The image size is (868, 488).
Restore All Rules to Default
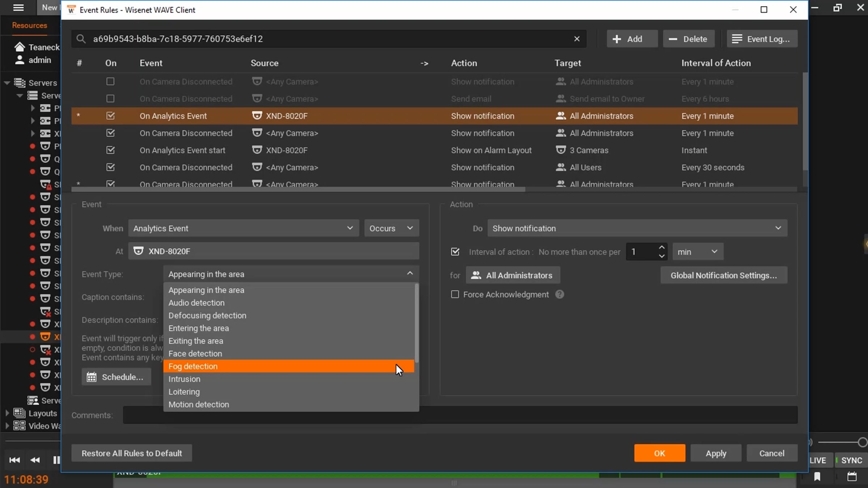pos(132,453)
